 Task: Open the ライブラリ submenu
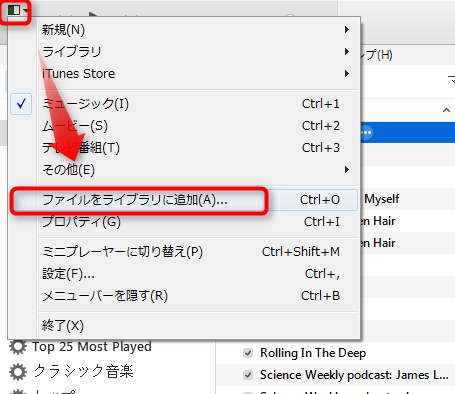click(x=198, y=52)
